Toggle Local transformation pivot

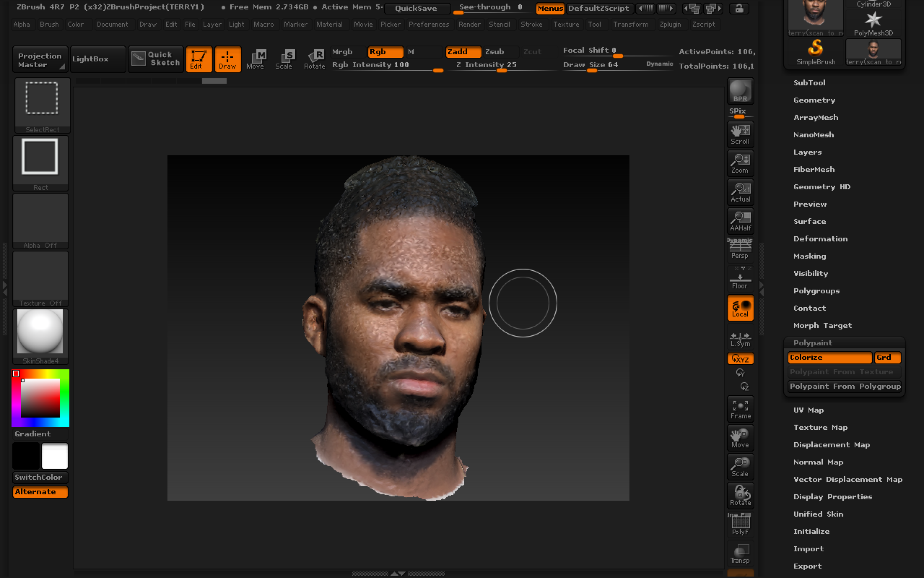[x=740, y=308]
